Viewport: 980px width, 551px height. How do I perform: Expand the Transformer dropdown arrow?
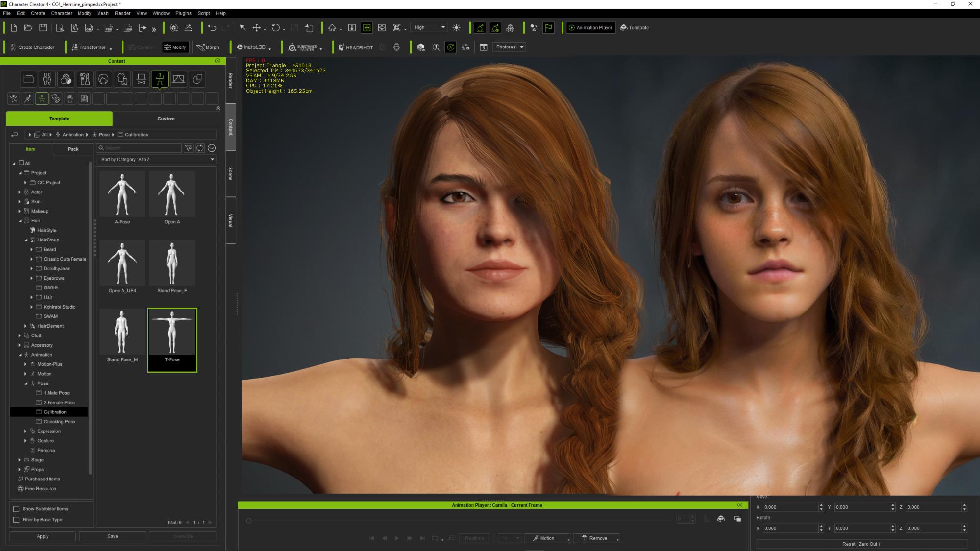click(111, 49)
